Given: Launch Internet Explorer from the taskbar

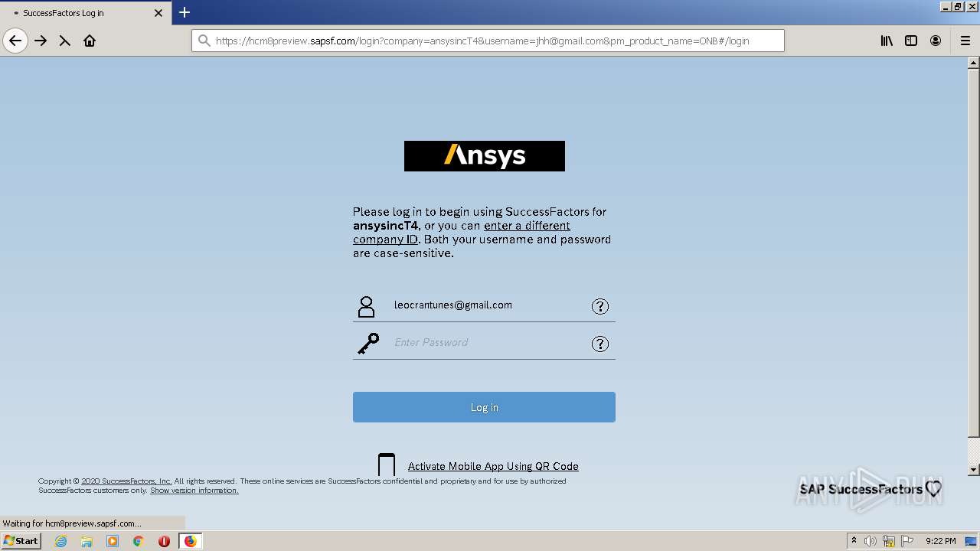Looking at the screenshot, I should point(60,541).
